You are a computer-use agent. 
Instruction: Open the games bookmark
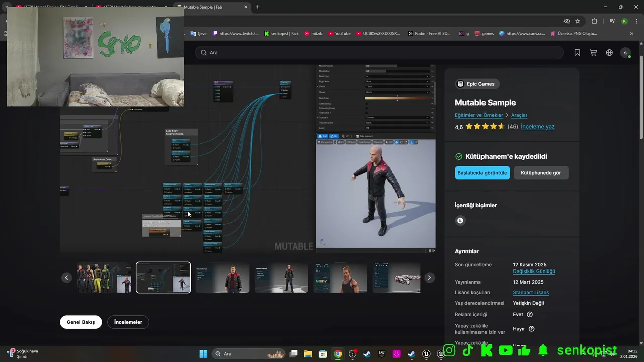(x=484, y=33)
